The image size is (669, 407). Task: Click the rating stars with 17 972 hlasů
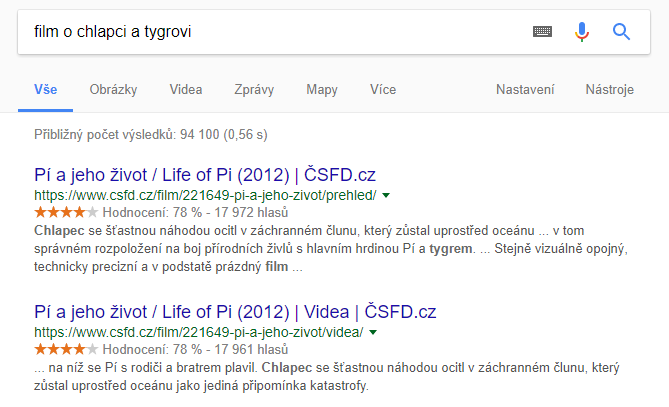66,212
